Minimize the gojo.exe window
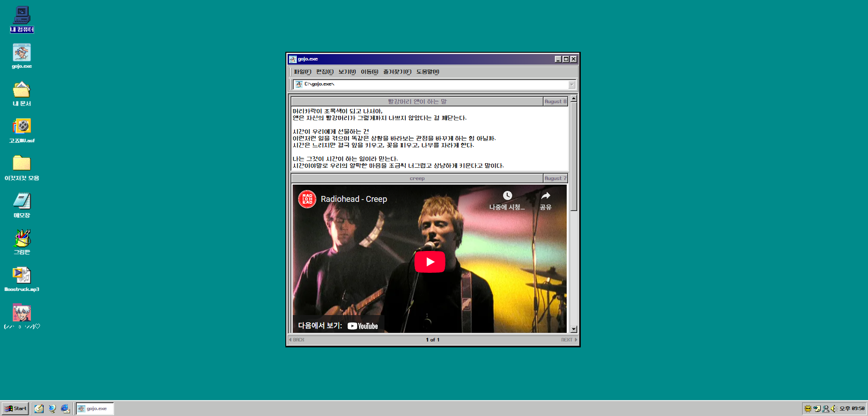 [558, 59]
